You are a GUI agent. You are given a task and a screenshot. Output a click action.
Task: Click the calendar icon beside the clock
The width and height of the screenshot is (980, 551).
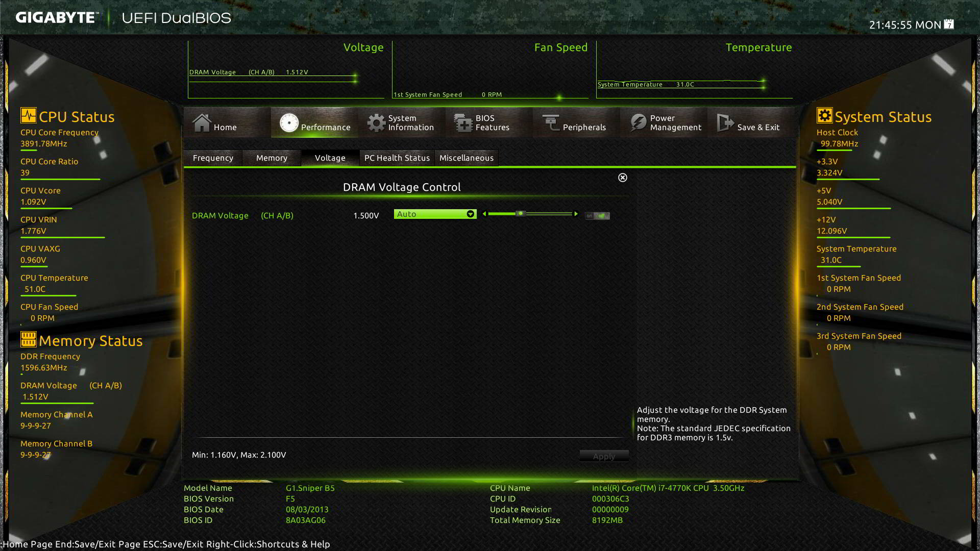949,24
